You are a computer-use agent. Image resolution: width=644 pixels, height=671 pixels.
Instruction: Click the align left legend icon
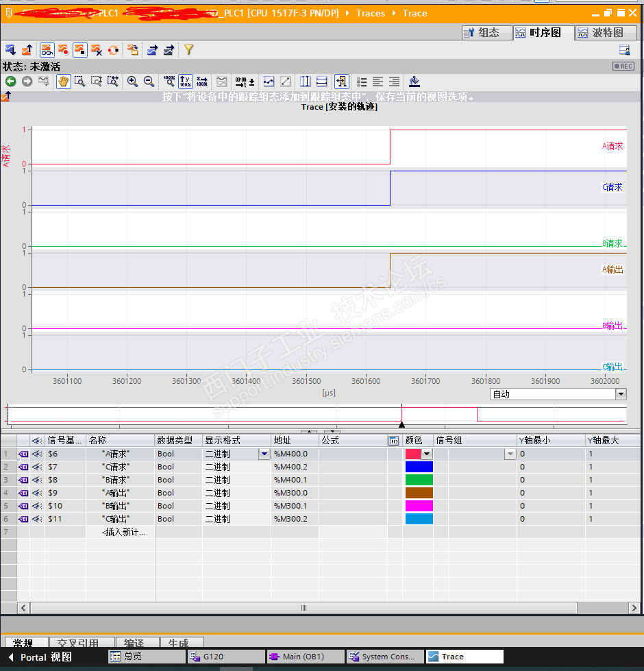(x=377, y=82)
